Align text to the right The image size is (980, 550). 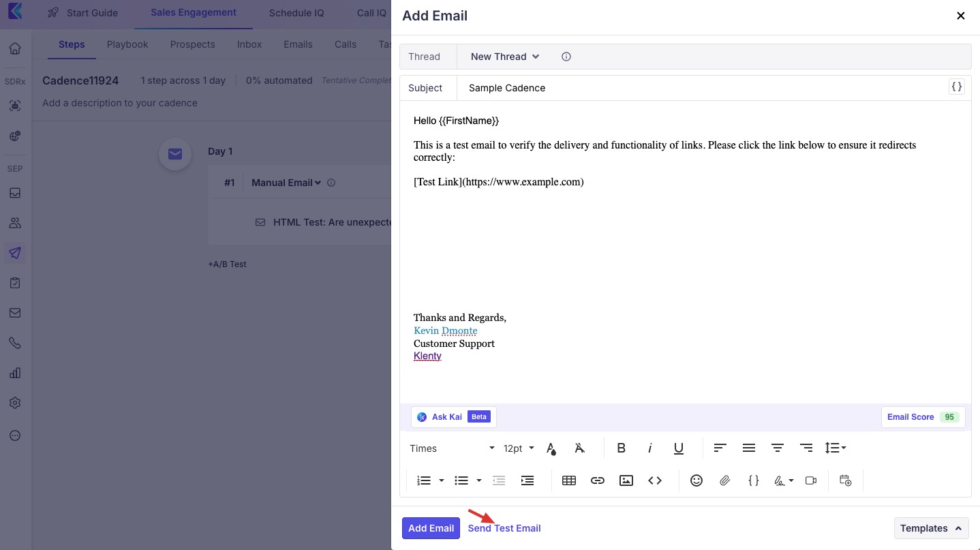tap(806, 448)
